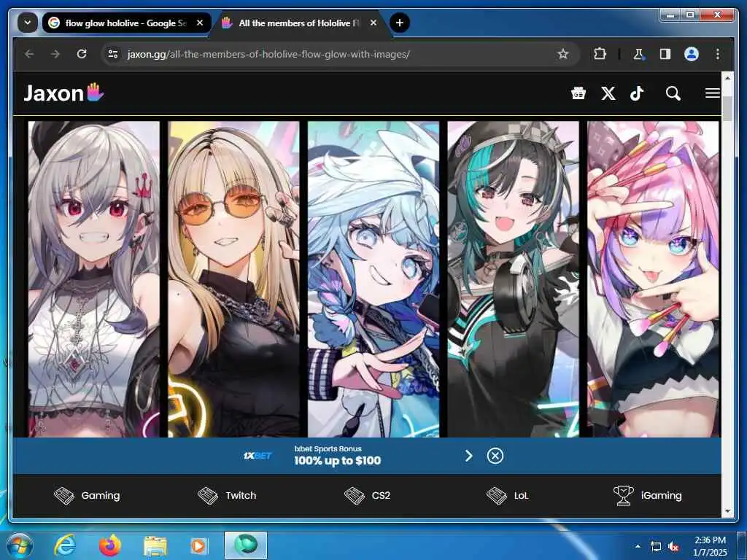This screenshot has height=560, width=747.
Task: View site information icon in address bar
Action: point(113,54)
